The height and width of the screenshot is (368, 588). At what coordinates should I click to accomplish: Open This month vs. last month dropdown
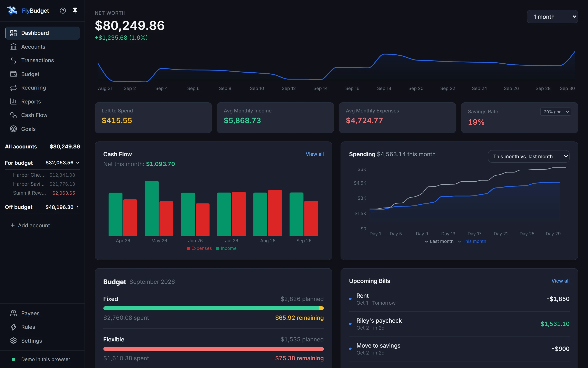pyautogui.click(x=528, y=156)
